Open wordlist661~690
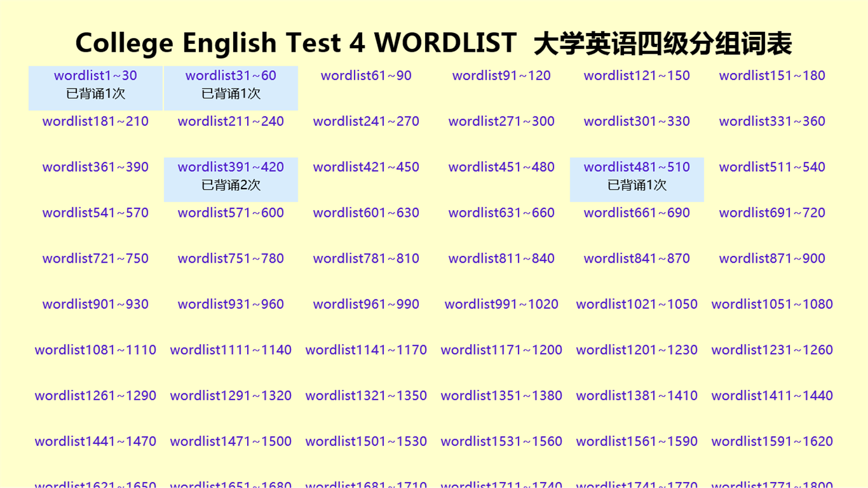 (x=637, y=213)
